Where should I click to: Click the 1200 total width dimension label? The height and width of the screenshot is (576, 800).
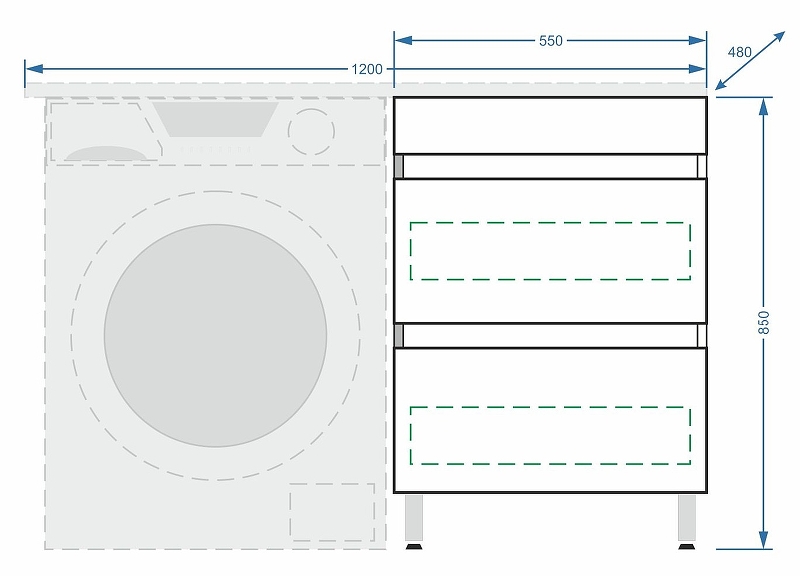pyautogui.click(x=367, y=69)
